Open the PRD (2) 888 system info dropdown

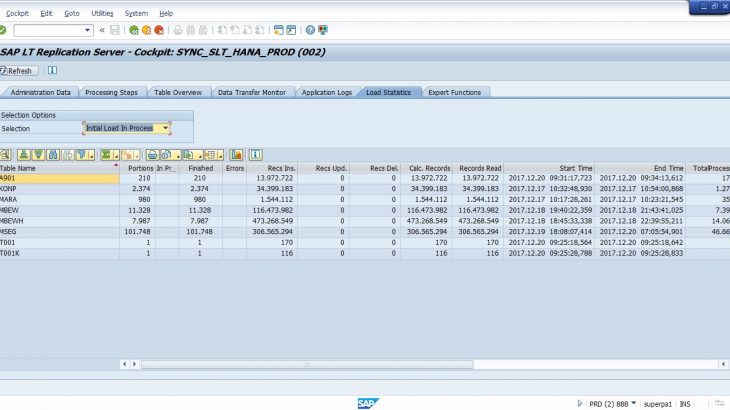[x=634, y=403]
